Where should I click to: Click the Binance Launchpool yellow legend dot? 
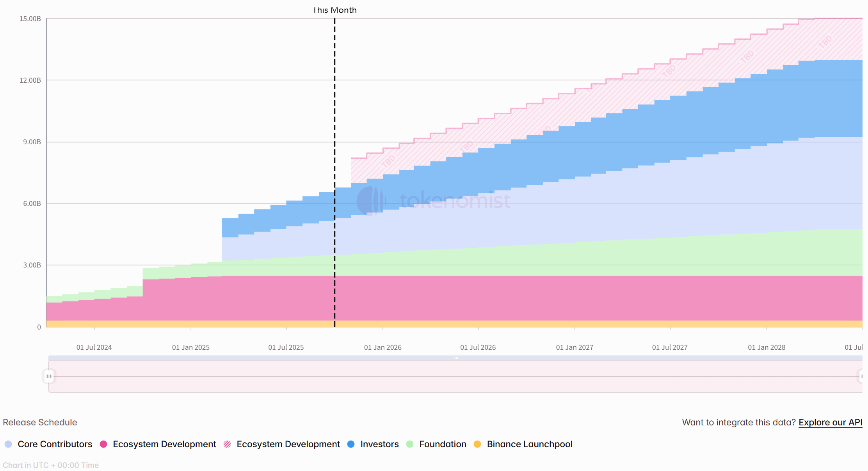click(x=478, y=444)
